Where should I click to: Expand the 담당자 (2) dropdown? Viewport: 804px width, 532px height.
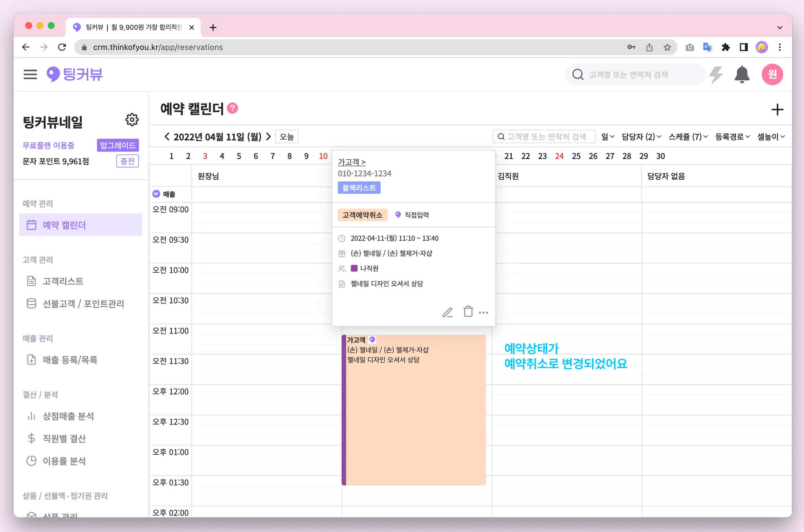[x=641, y=137]
